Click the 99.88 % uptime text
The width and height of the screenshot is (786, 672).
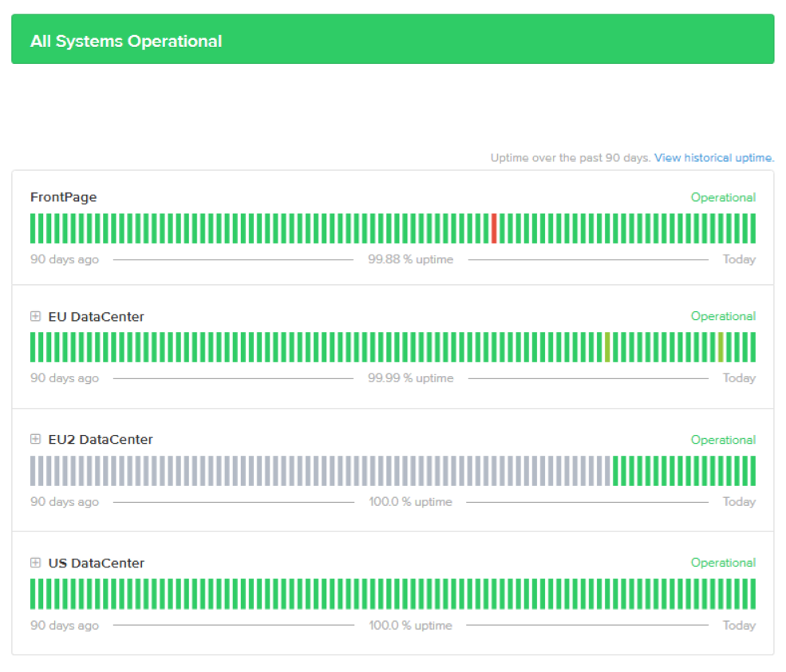coord(410,259)
